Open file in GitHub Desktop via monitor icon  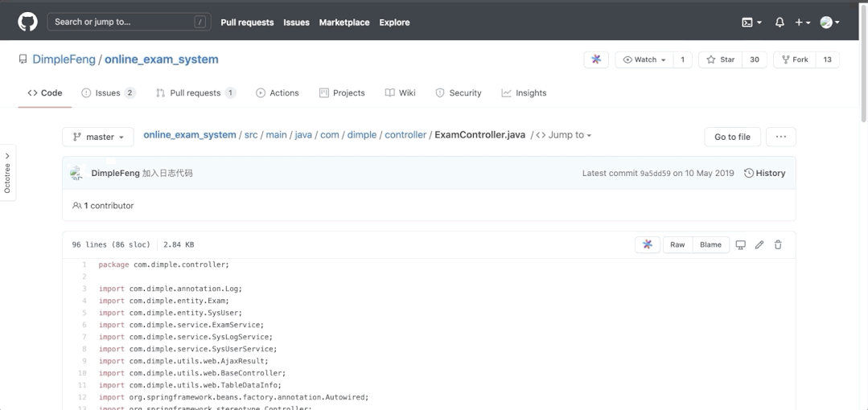click(741, 244)
